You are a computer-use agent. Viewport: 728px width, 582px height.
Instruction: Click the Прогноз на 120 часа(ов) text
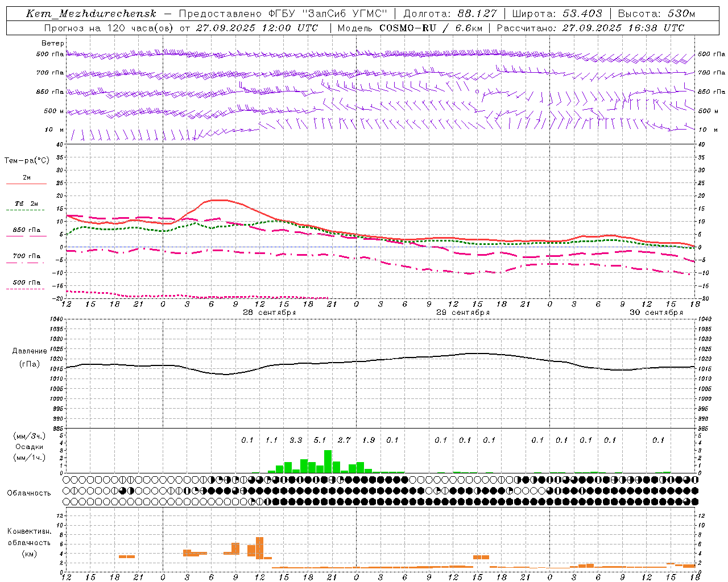pos(109,28)
